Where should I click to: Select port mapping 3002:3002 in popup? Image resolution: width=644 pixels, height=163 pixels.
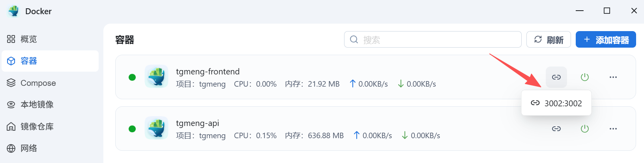(x=556, y=103)
